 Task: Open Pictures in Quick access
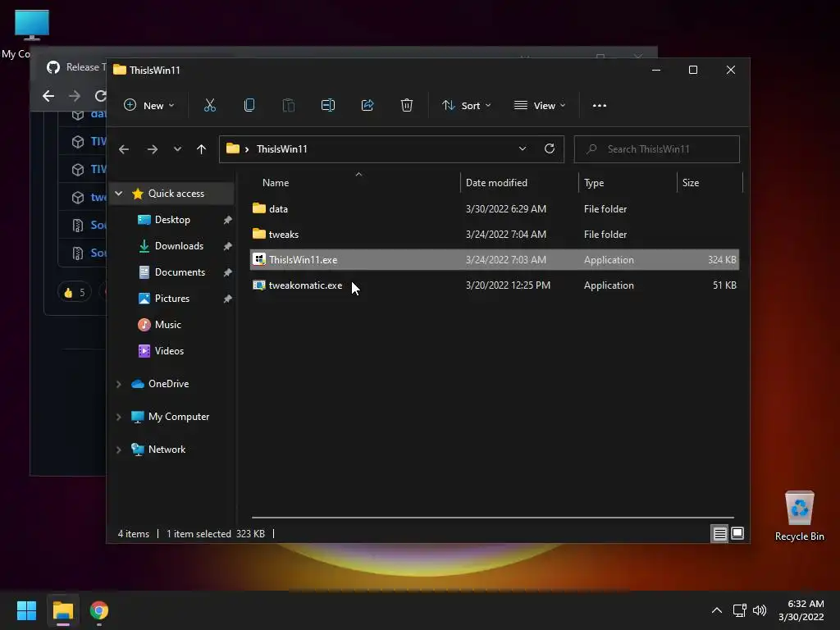(172, 299)
